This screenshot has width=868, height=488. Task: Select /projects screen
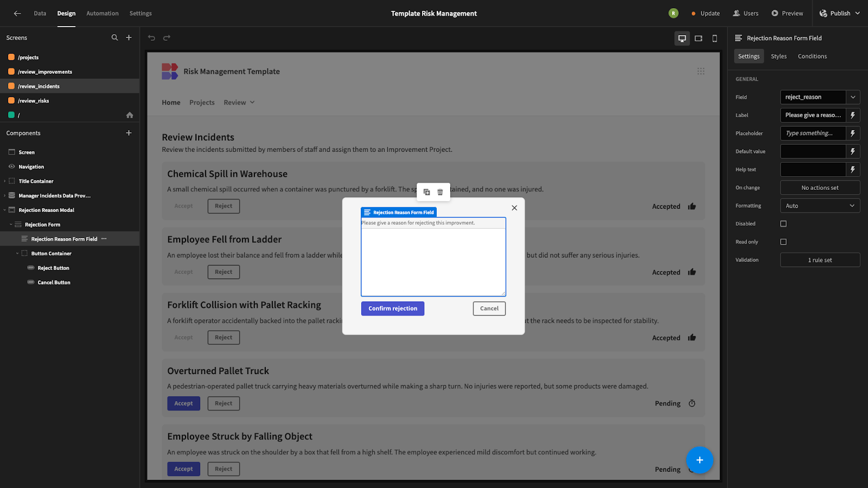click(69, 57)
